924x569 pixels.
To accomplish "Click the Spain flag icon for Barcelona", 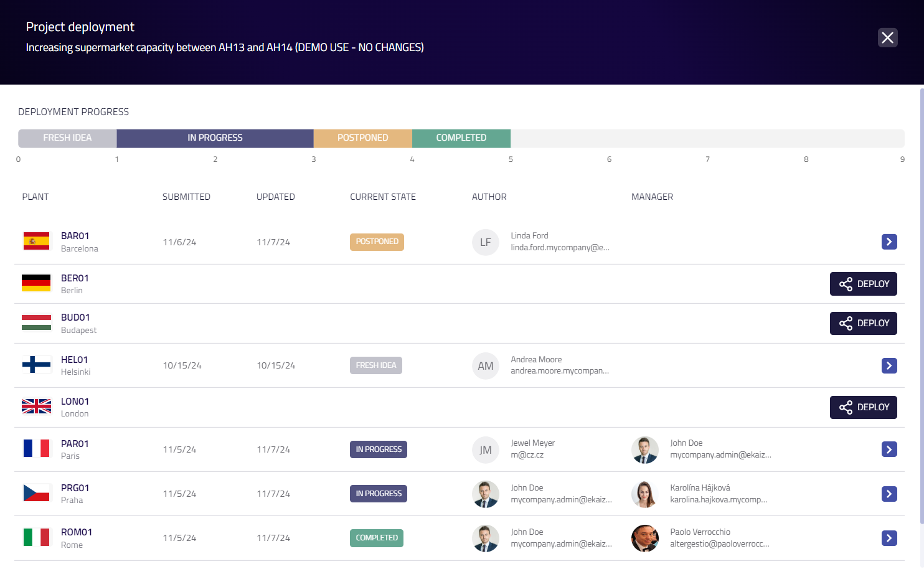I will coord(36,242).
